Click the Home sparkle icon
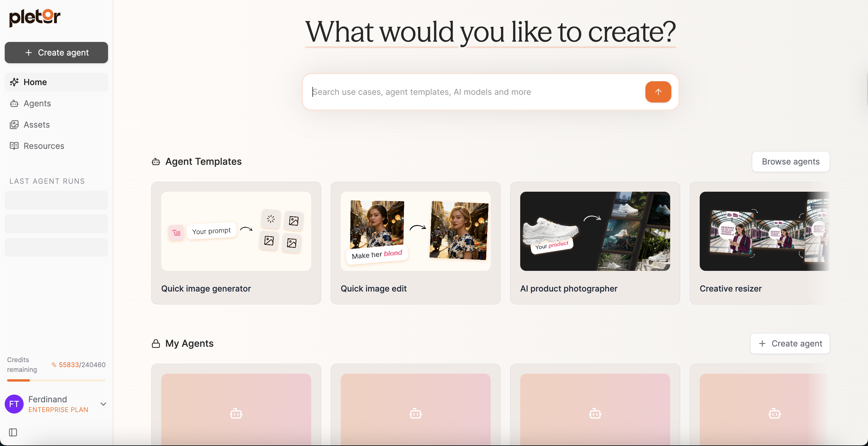 (x=14, y=82)
